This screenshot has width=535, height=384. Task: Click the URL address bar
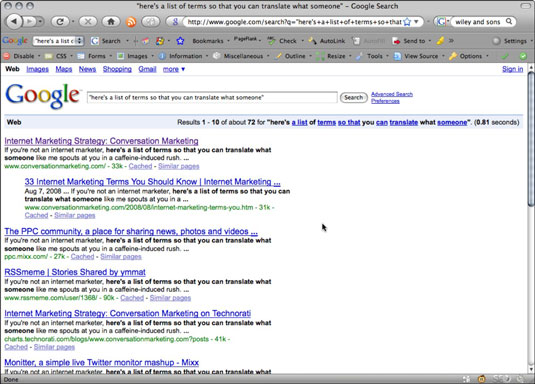294,22
